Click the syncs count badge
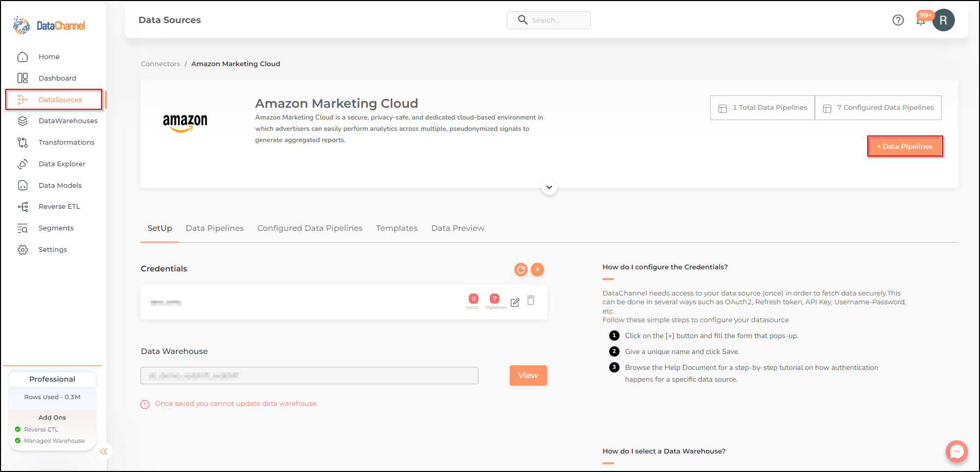The height and width of the screenshot is (472, 980). (x=473, y=299)
